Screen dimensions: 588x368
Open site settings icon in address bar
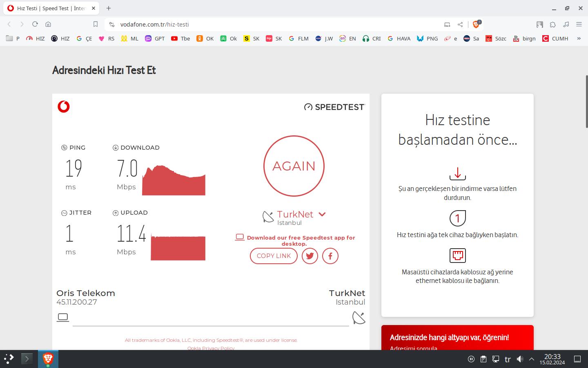pos(112,24)
